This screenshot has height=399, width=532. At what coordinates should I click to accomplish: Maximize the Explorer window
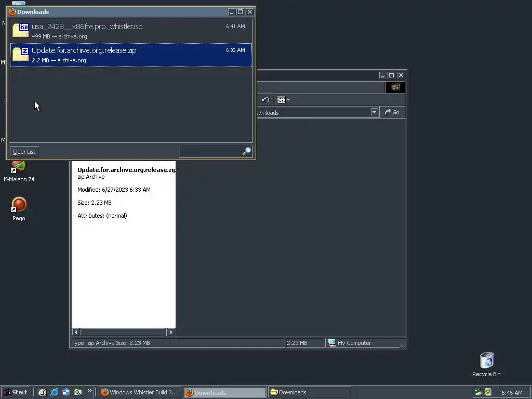pos(392,75)
